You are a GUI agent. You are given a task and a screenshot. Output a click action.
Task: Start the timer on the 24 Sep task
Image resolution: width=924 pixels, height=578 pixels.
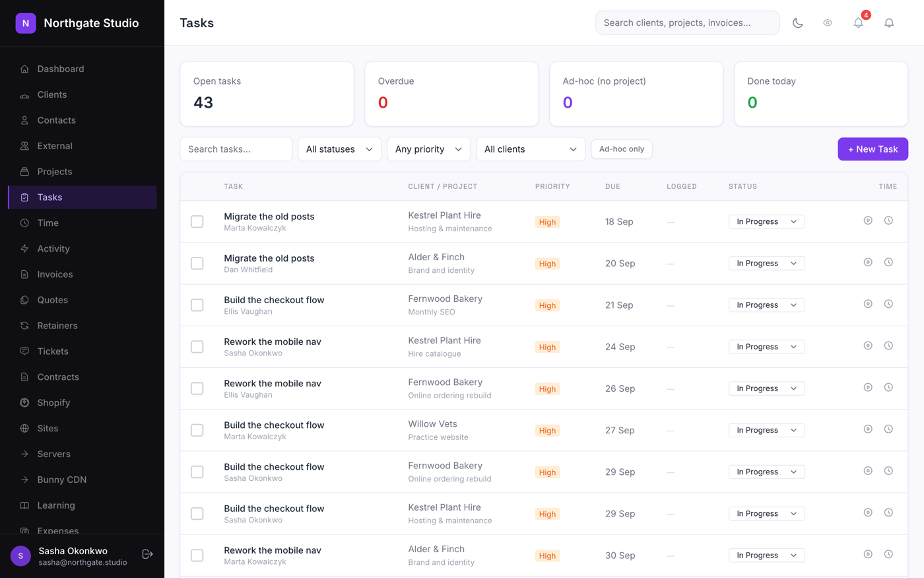point(868,345)
